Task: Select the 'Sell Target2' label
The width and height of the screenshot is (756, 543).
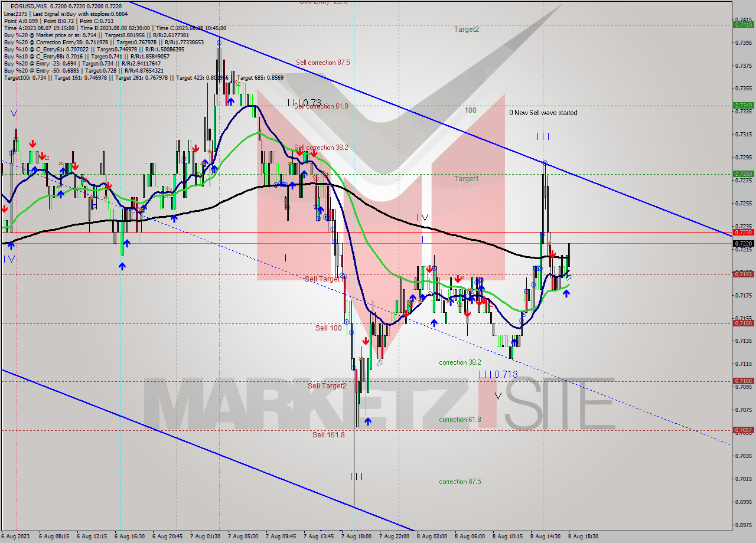Action: pos(327,385)
